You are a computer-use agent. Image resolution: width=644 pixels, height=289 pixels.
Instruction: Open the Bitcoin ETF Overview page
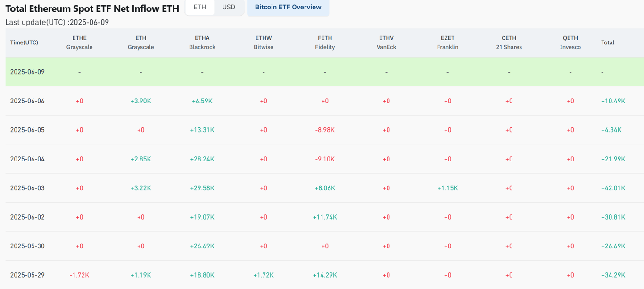coord(288,8)
